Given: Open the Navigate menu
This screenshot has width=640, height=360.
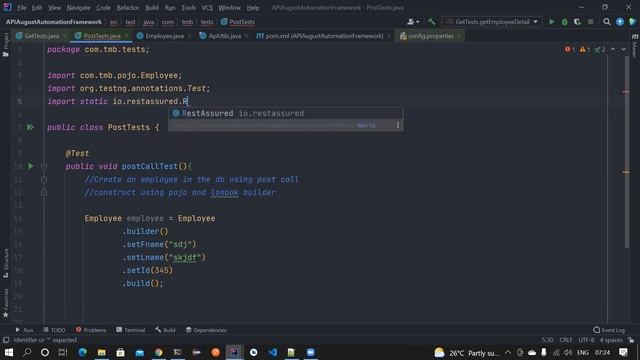Looking at the screenshot, I should pos(78,8).
